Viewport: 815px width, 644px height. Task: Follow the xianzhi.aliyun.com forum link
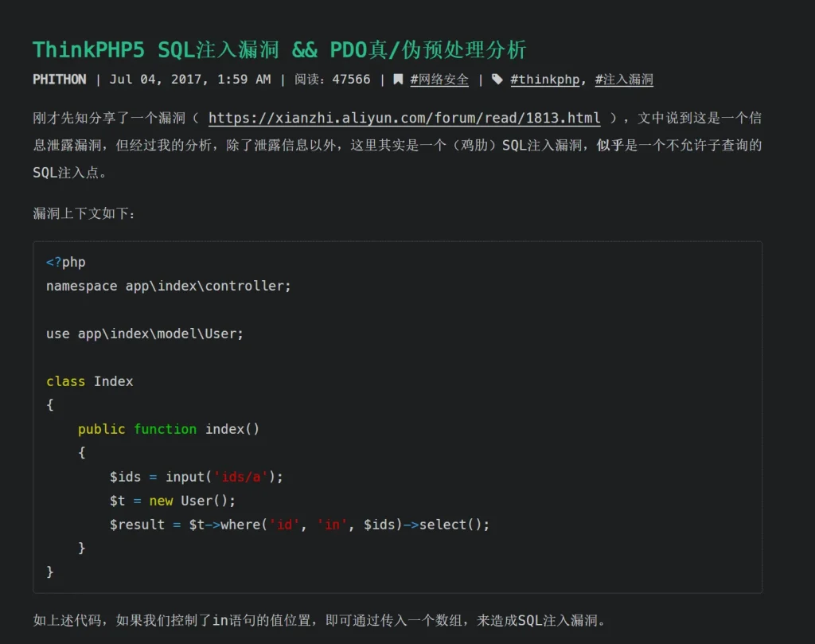pyautogui.click(x=404, y=119)
